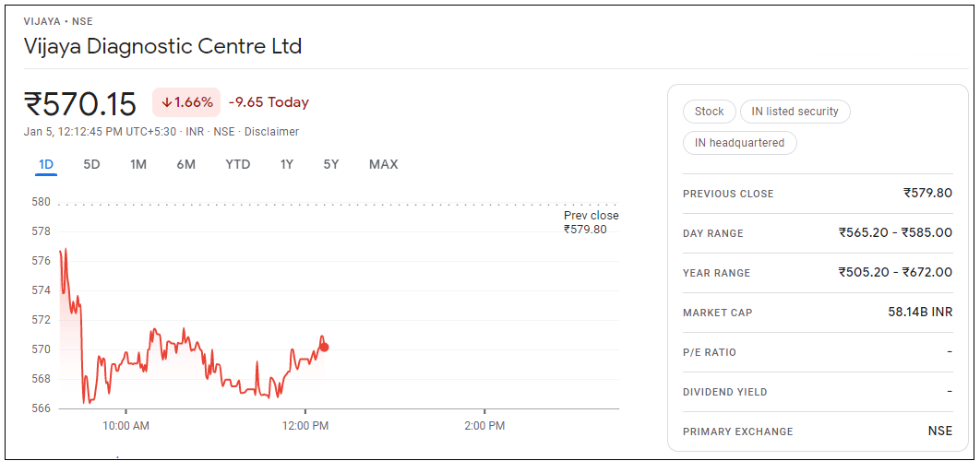Viewport: 980px width, 461px height.
Task: Switch to the 5D chart tab
Action: pyautogui.click(x=91, y=165)
